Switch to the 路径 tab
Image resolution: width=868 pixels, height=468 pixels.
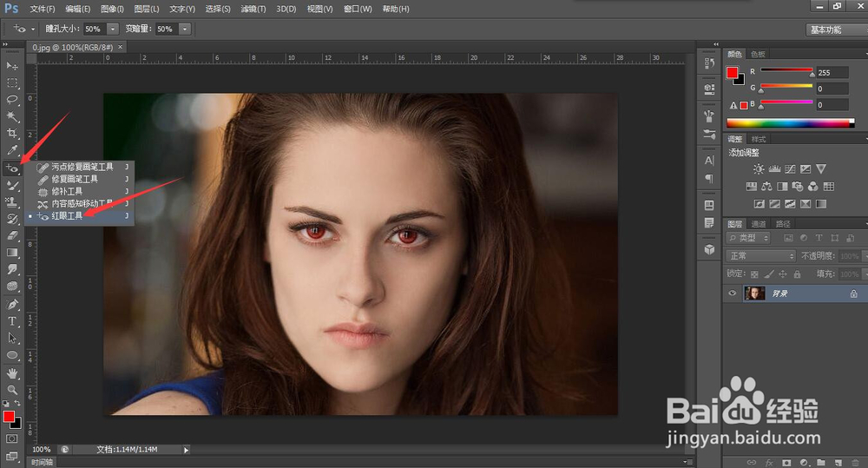pos(783,224)
